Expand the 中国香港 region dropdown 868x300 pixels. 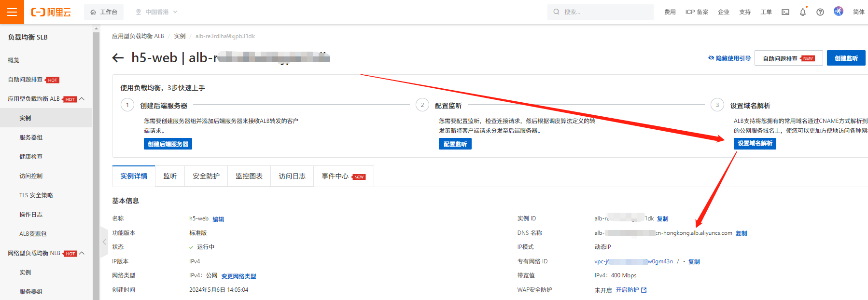(x=156, y=12)
